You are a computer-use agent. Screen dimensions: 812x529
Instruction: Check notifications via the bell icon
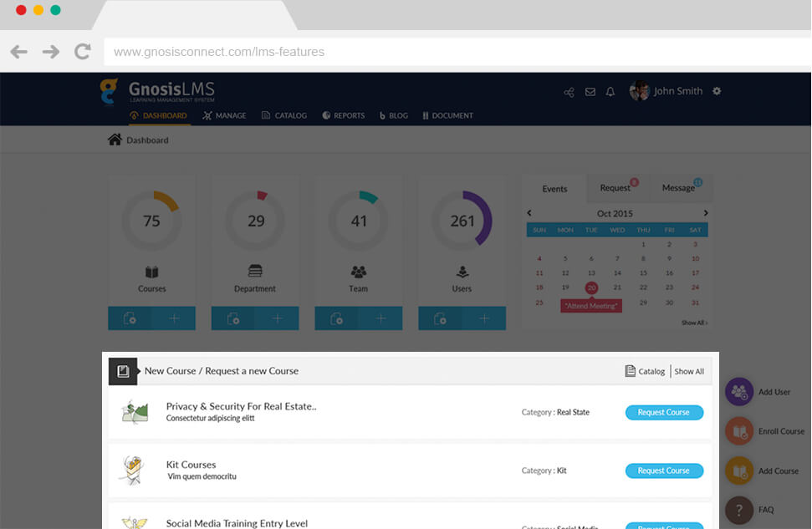(x=610, y=92)
